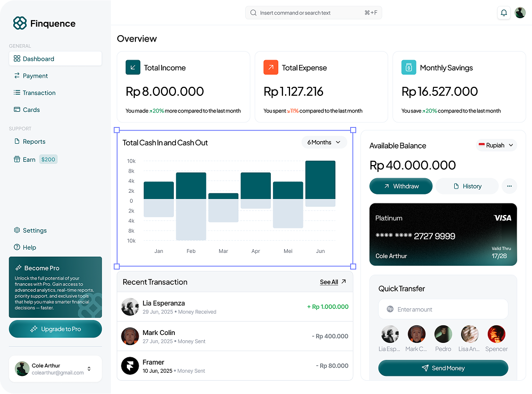Open the Payment menu item

tap(35, 76)
